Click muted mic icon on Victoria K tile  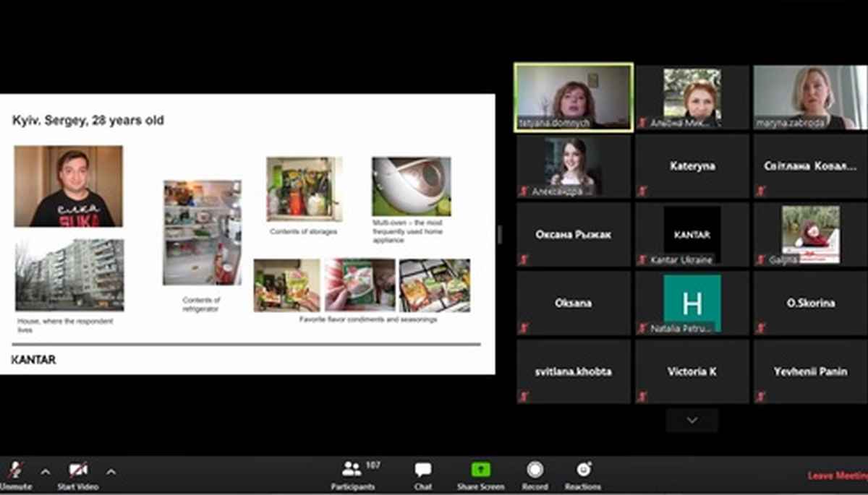(642, 396)
